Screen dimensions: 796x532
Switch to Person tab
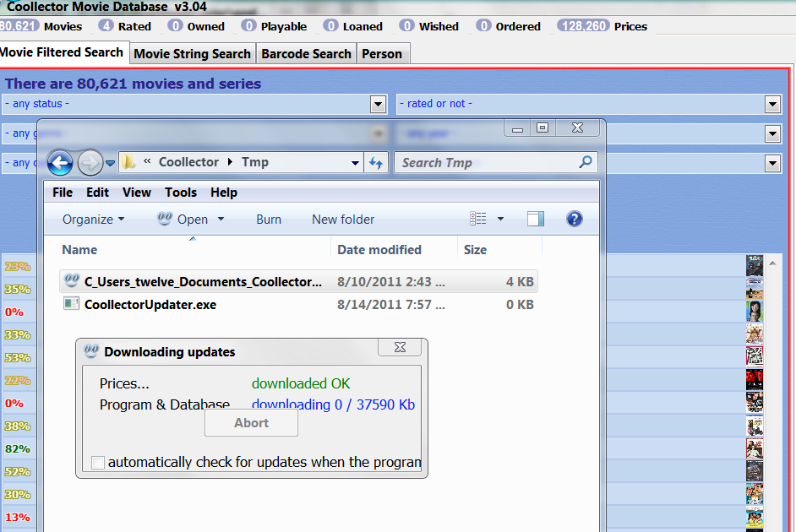382,54
